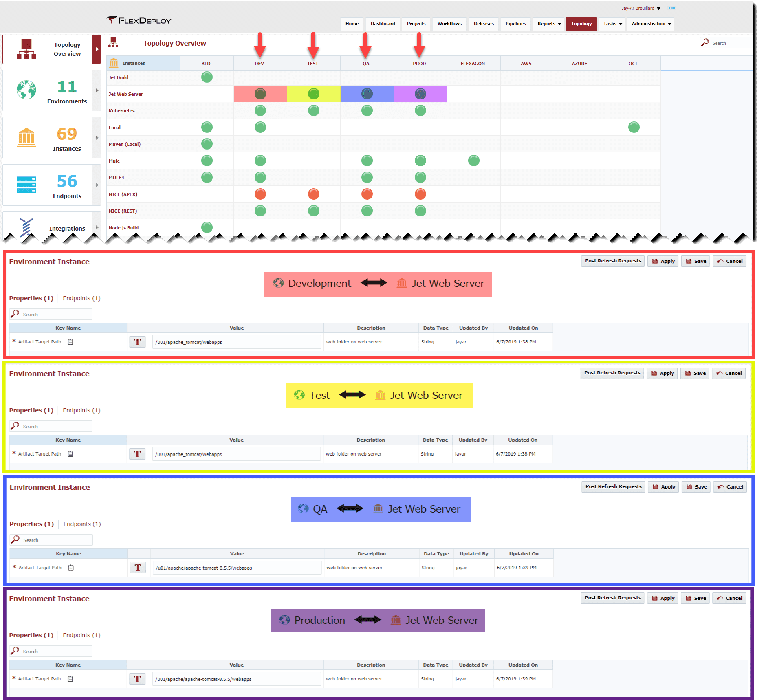Click the Integrations icon in sidebar
Image resolution: width=757 pixels, height=700 pixels.
[26, 227]
